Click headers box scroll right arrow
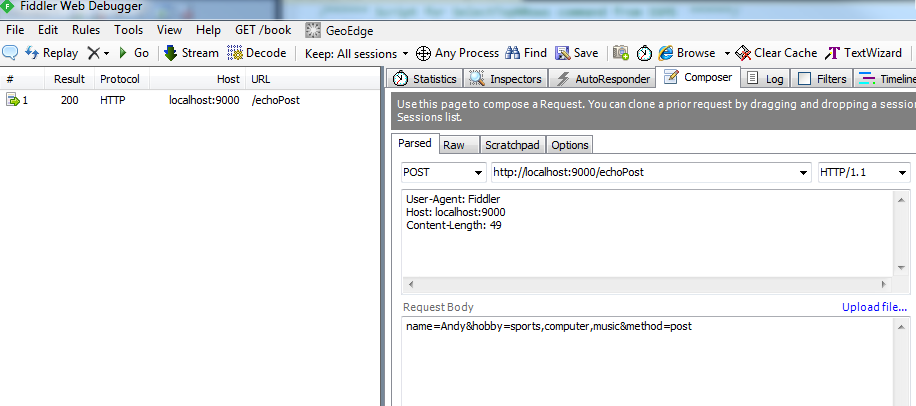Screen dimensions: 916x406 883,284
